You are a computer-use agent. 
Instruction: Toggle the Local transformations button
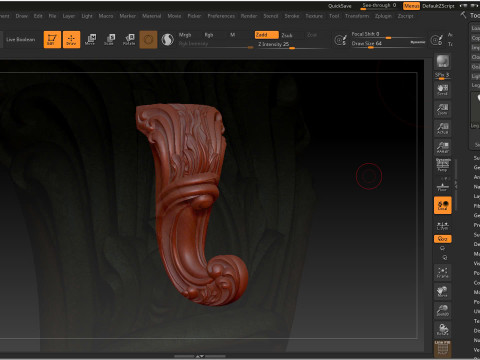tap(443, 205)
